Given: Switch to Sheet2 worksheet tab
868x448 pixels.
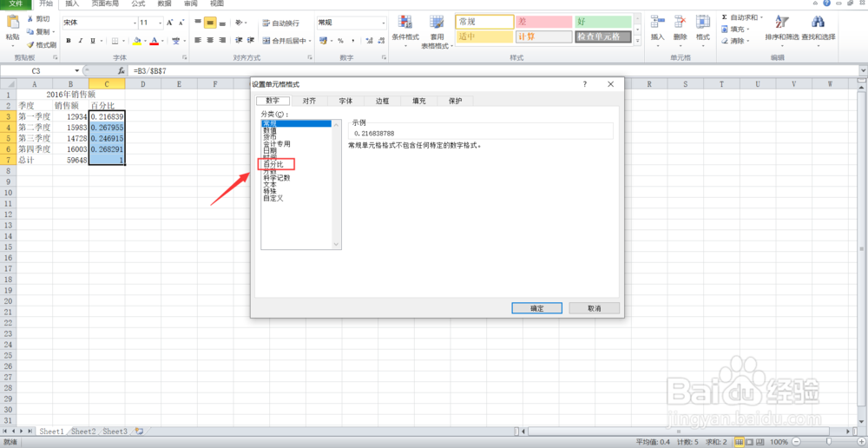Looking at the screenshot, I should (x=83, y=431).
